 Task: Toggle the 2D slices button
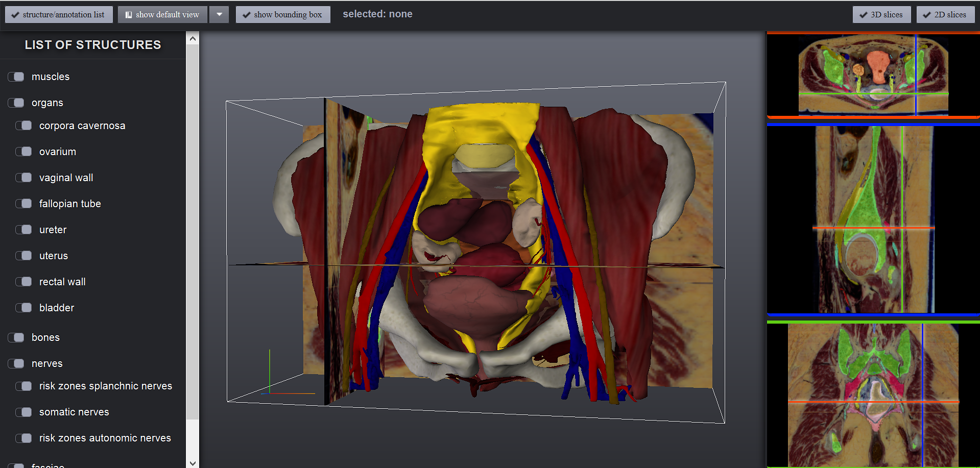tap(945, 14)
